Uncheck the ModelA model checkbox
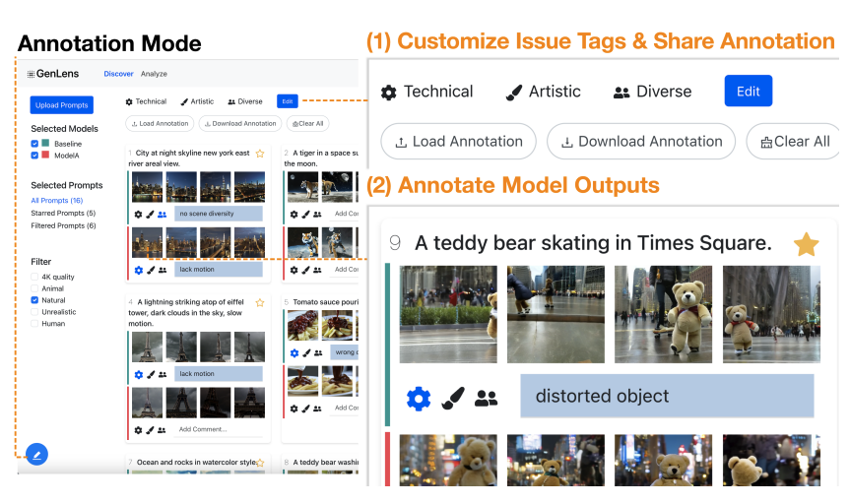This screenshot has width=850, height=504. pyautogui.click(x=34, y=155)
